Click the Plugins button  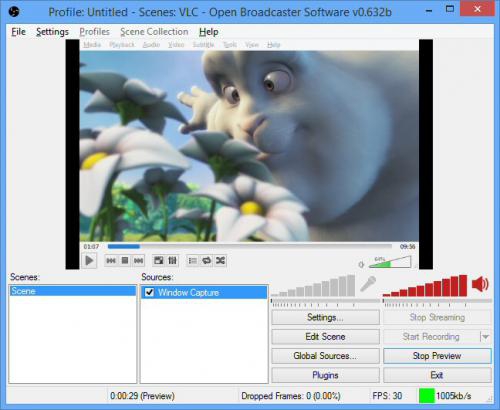(325, 375)
